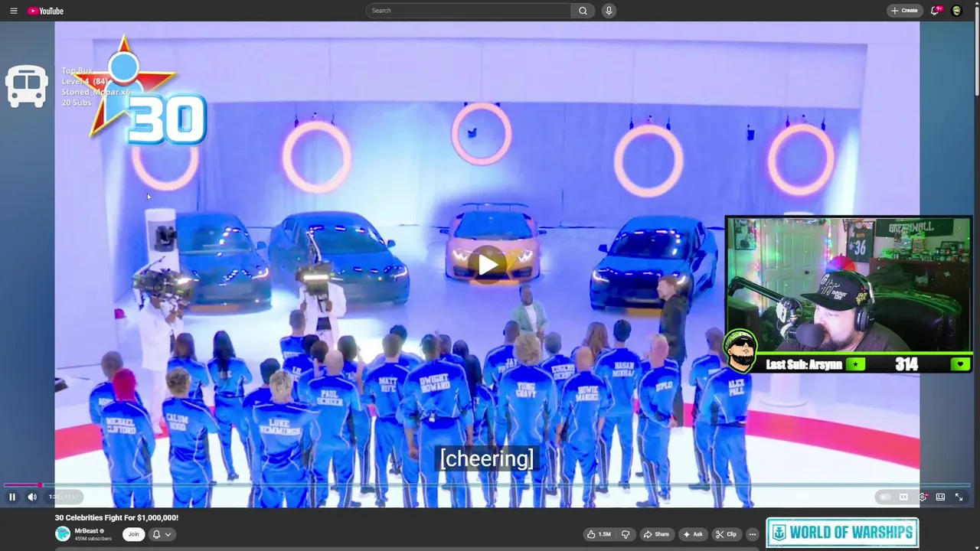The height and width of the screenshot is (551, 980).
Task: Open the account avatar menu
Action: tap(956, 11)
